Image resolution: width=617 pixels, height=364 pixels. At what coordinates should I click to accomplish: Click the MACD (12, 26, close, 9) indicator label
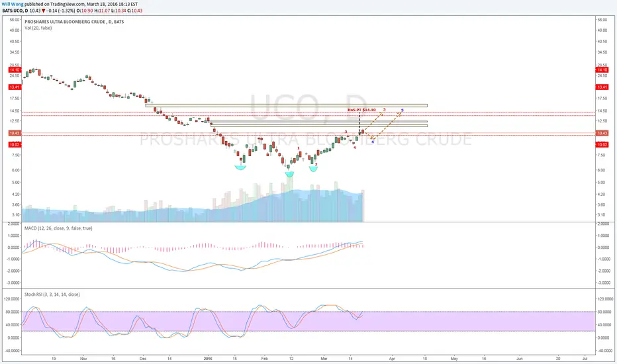click(x=58, y=228)
